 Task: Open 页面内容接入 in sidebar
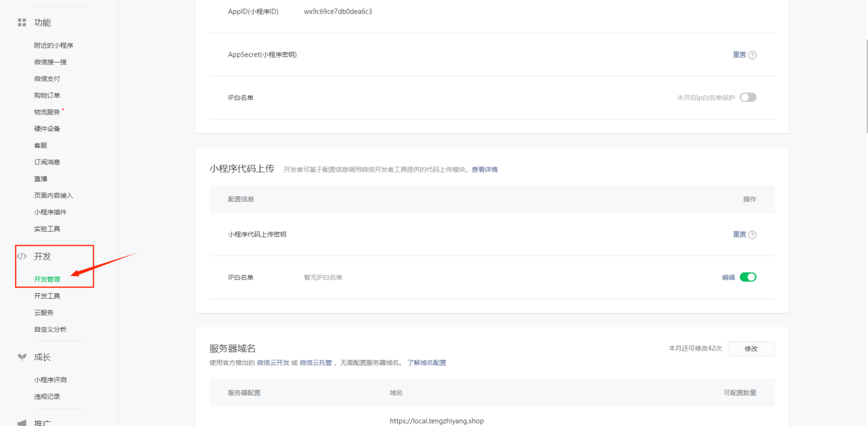[53, 195]
